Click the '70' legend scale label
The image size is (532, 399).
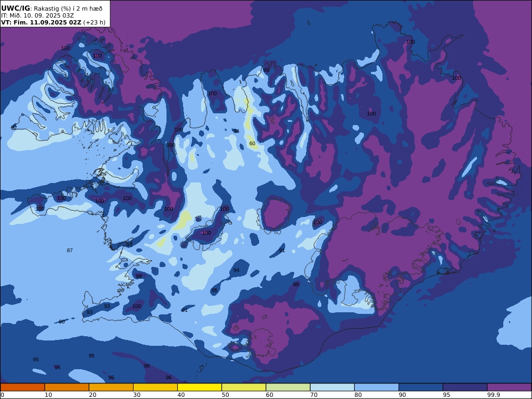tap(314, 395)
